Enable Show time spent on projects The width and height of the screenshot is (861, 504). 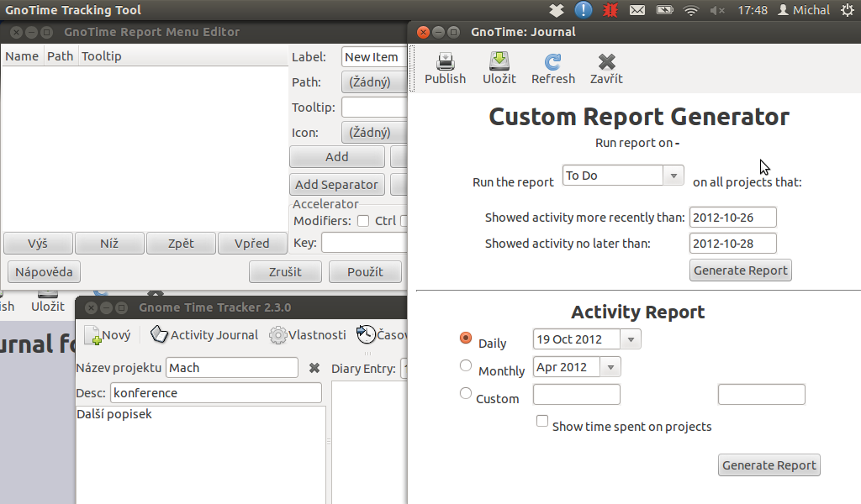tap(542, 421)
